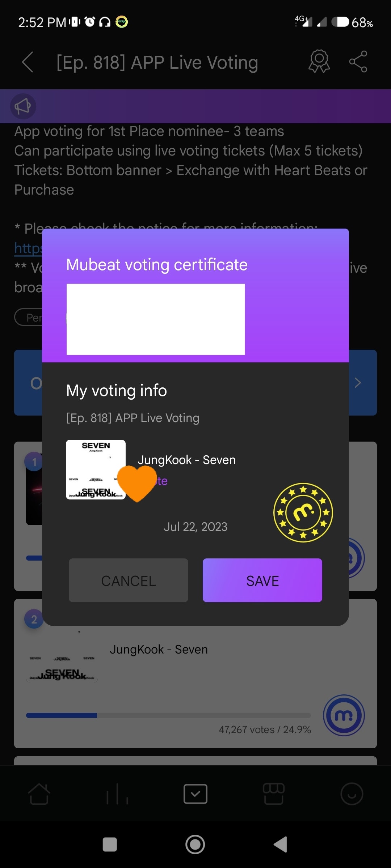391x868 pixels.
Task: Tap the white certificate name field
Action: click(x=156, y=319)
